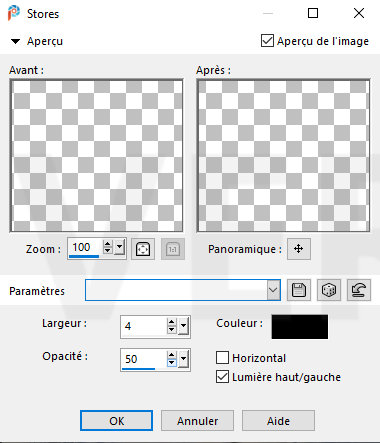Viewport: 380px width, 443px height.
Task: Maximize the Stores dialog window
Action: 313,13
